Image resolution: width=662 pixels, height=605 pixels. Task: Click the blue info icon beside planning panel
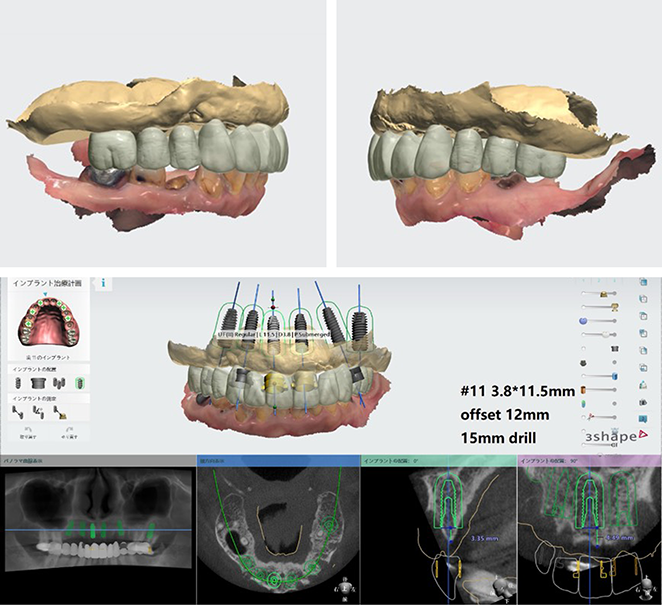104,284
